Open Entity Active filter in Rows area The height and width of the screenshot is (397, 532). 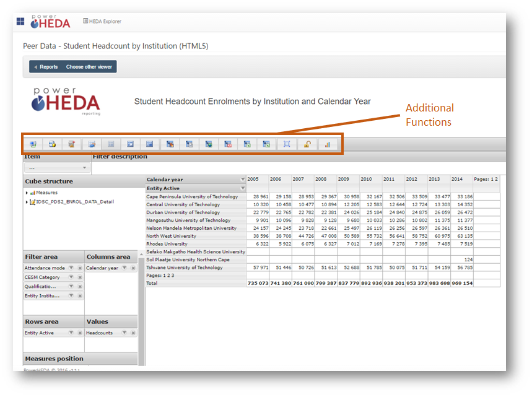(71, 333)
